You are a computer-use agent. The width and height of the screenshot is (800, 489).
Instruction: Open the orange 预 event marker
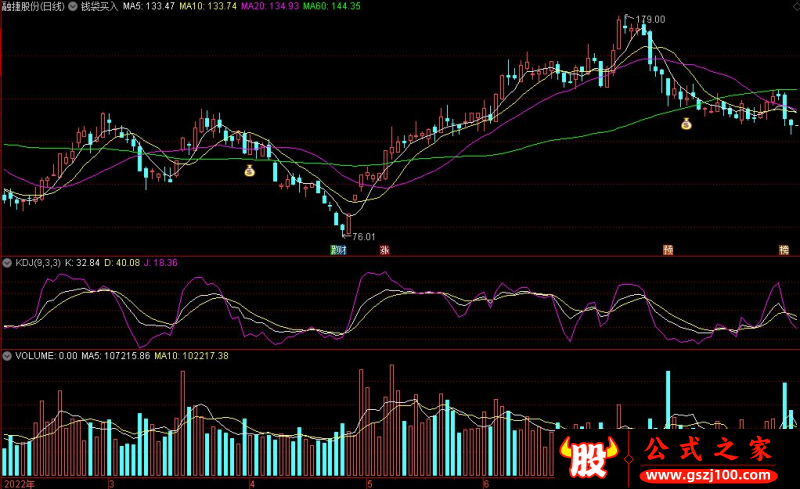(x=668, y=250)
